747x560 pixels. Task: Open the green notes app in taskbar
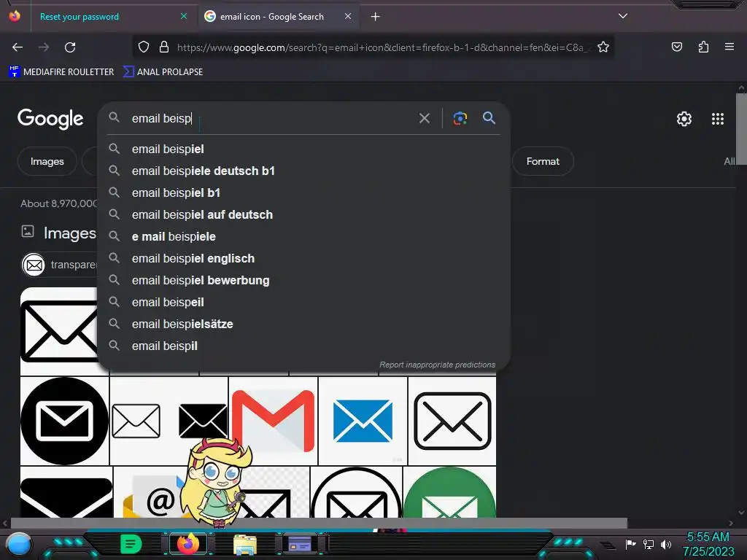coord(131,544)
